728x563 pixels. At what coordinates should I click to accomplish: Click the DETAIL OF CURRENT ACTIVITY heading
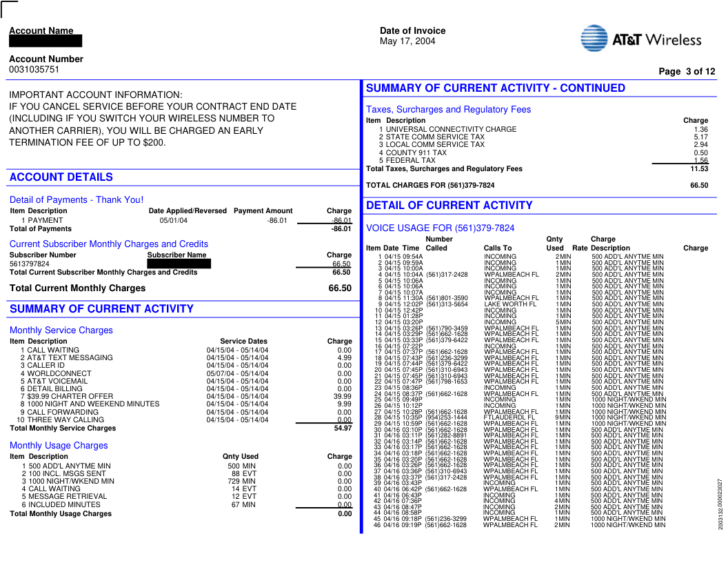coord(449,206)
